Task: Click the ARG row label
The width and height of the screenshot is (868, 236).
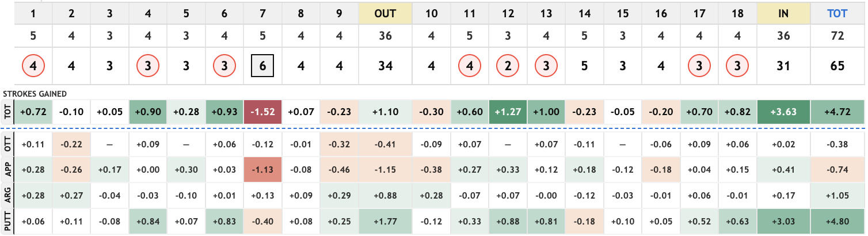Action: (x=6, y=195)
